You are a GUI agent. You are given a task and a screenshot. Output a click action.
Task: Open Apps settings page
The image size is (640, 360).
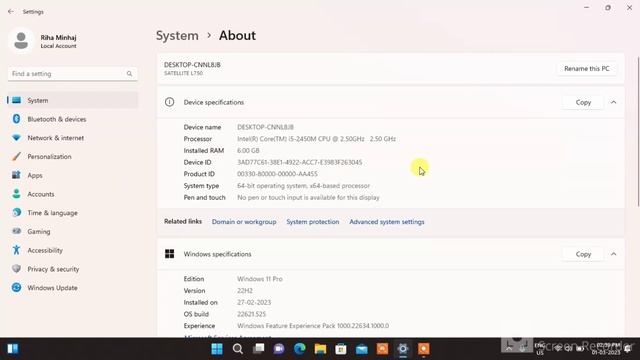pyautogui.click(x=73, y=176)
